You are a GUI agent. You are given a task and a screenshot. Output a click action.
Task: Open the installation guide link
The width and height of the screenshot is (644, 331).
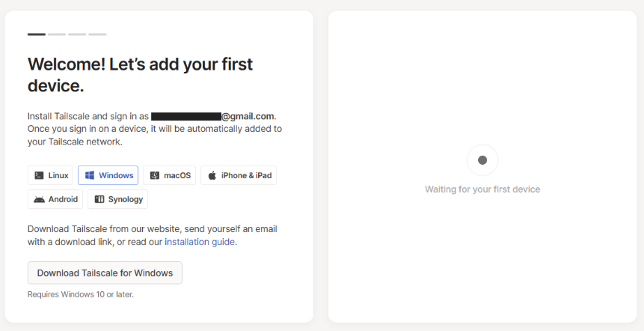(x=200, y=242)
